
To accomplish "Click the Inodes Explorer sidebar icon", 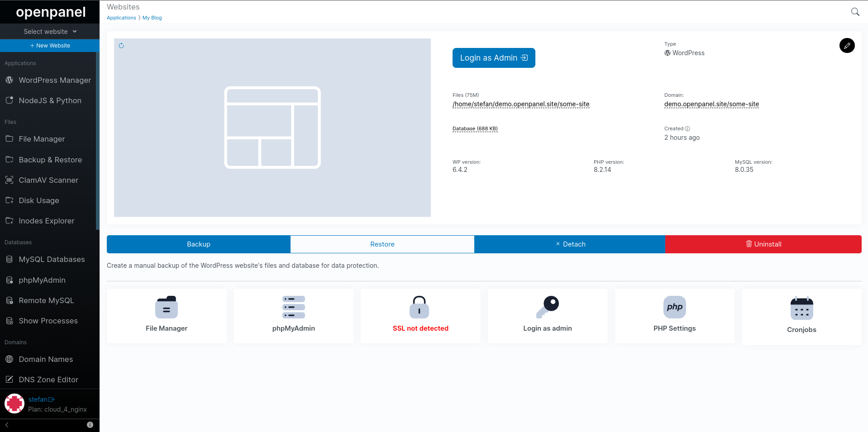I will tap(10, 221).
